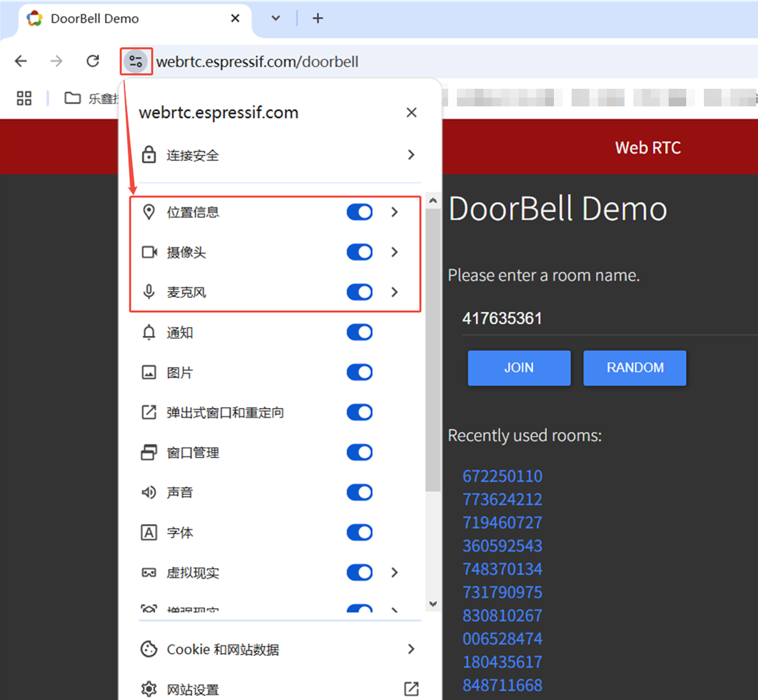The width and height of the screenshot is (758, 700).
Task: Expand 连接安全 details chevron
Action: pos(411,155)
